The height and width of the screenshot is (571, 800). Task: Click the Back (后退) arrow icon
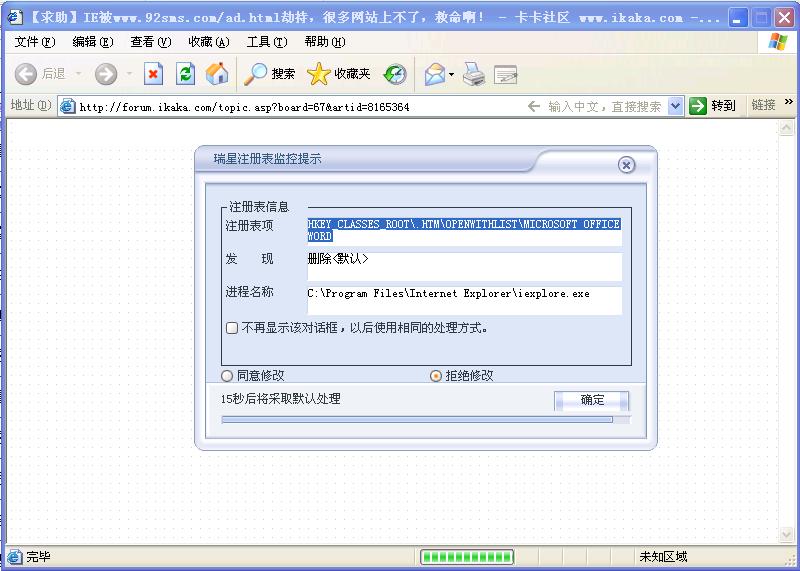pyautogui.click(x=25, y=75)
